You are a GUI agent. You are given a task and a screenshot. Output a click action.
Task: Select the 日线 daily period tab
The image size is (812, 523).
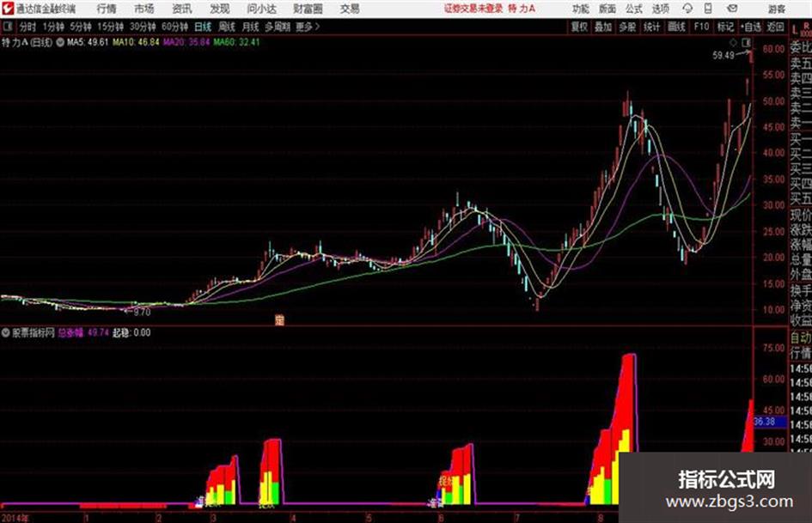tap(203, 27)
